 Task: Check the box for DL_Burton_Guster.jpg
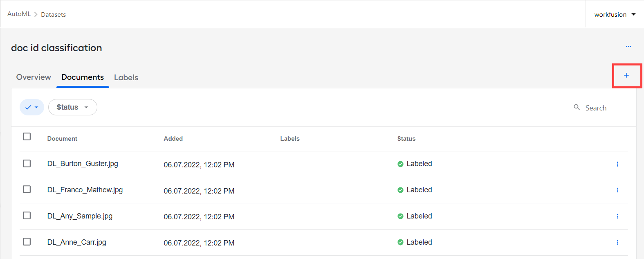(27, 164)
